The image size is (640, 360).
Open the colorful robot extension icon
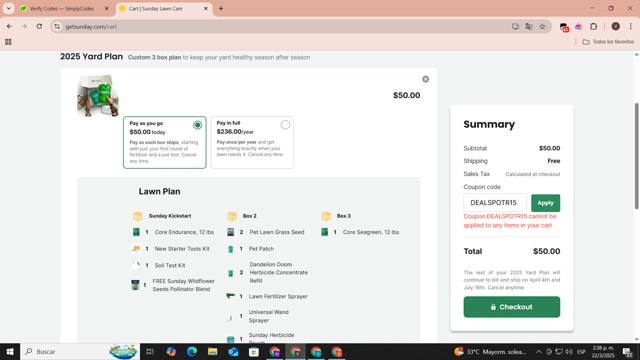tap(578, 27)
